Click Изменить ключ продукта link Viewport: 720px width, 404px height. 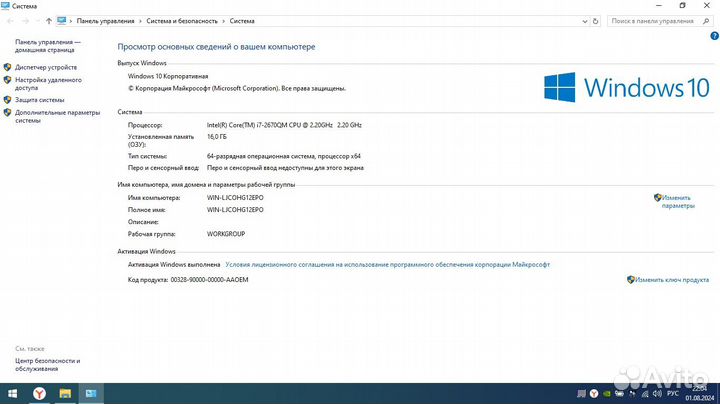coord(672,280)
